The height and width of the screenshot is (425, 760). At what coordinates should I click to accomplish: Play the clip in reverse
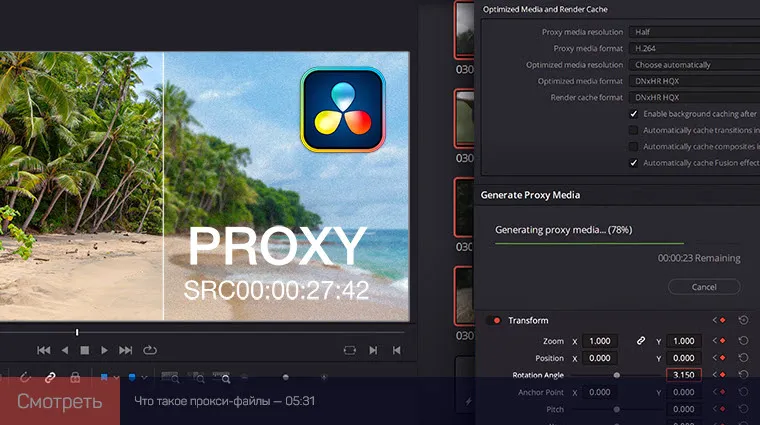click(x=65, y=350)
